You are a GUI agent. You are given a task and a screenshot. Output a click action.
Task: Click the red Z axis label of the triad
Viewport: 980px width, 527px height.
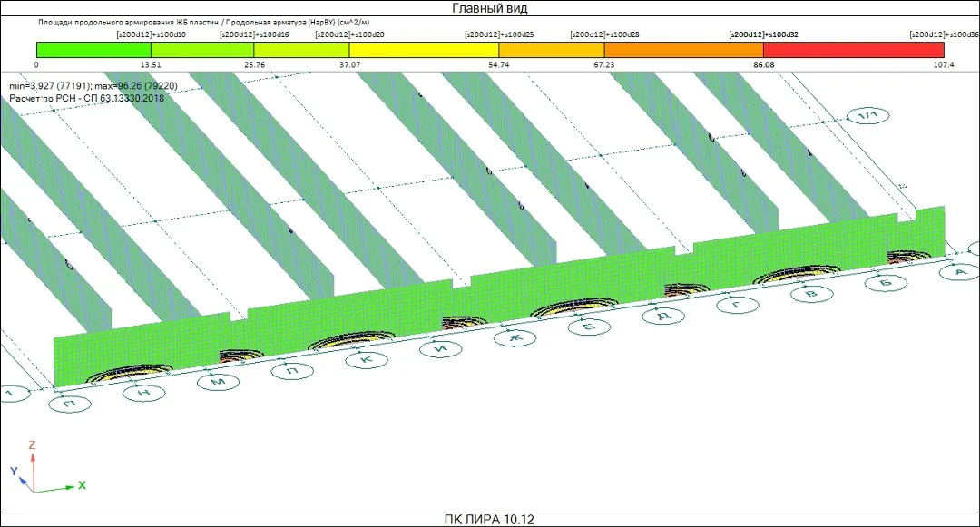click(x=32, y=445)
